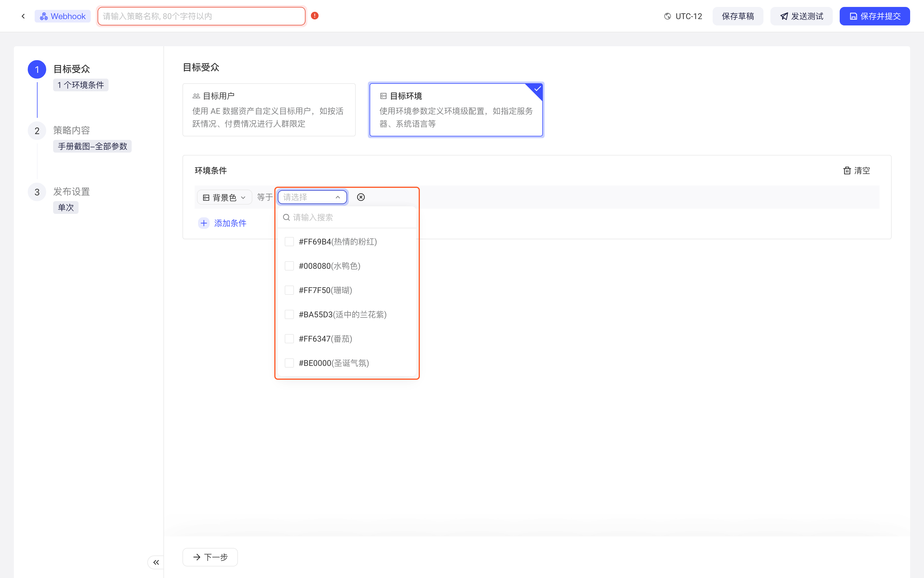Click the 环境条件 section heading

pos(211,171)
